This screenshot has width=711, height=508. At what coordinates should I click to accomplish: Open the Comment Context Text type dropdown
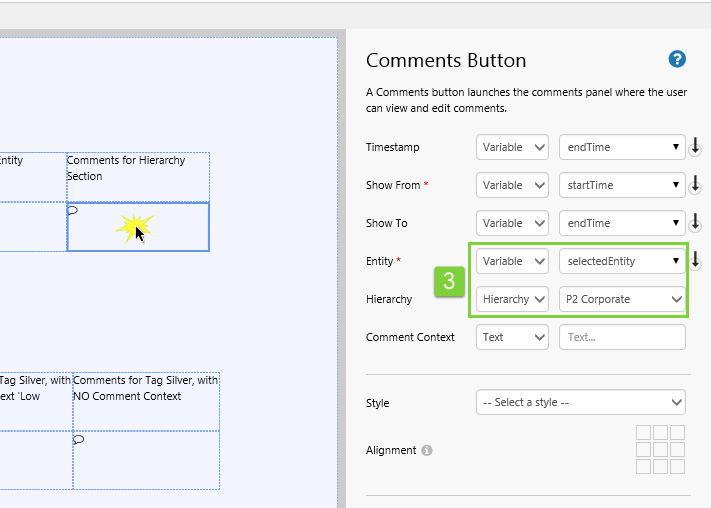pos(512,337)
